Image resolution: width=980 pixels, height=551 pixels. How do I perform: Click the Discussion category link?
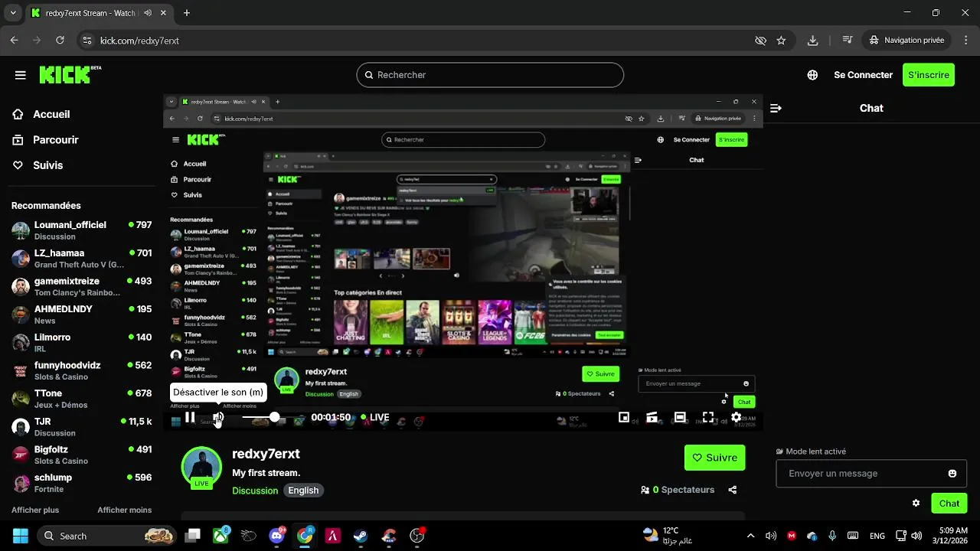[x=255, y=491]
